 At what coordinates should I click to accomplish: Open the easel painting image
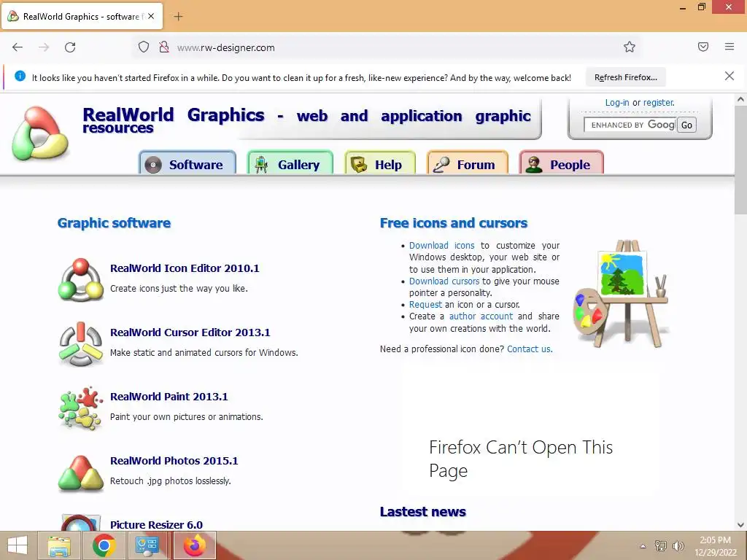622,294
